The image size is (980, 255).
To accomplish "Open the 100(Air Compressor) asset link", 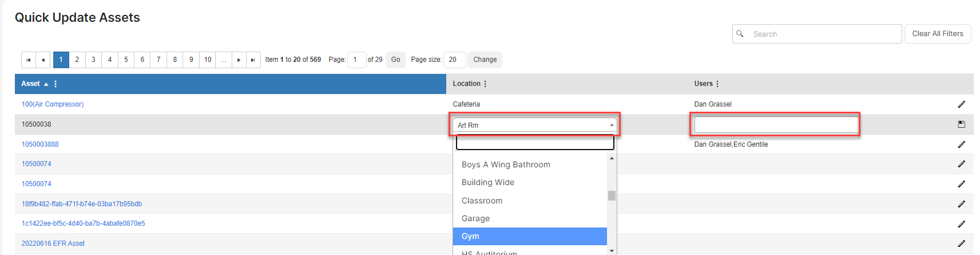I will (x=53, y=104).
